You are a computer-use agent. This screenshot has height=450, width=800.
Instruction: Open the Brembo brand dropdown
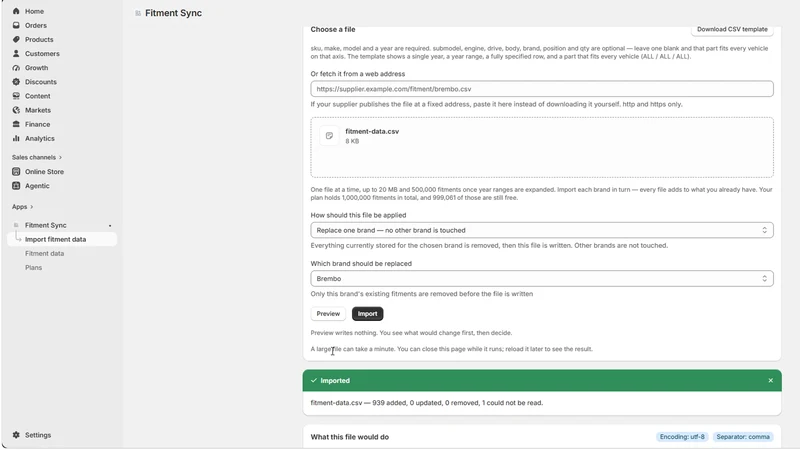pyautogui.click(x=542, y=279)
